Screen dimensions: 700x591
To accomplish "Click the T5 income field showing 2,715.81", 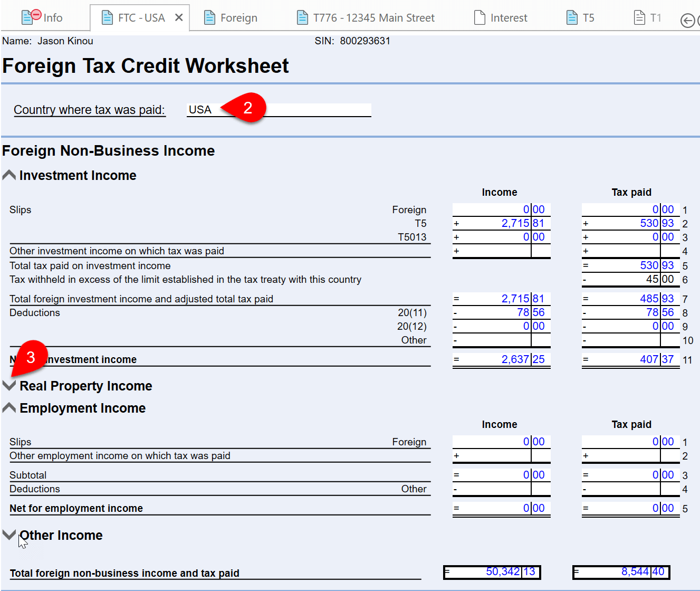I will 501,223.
